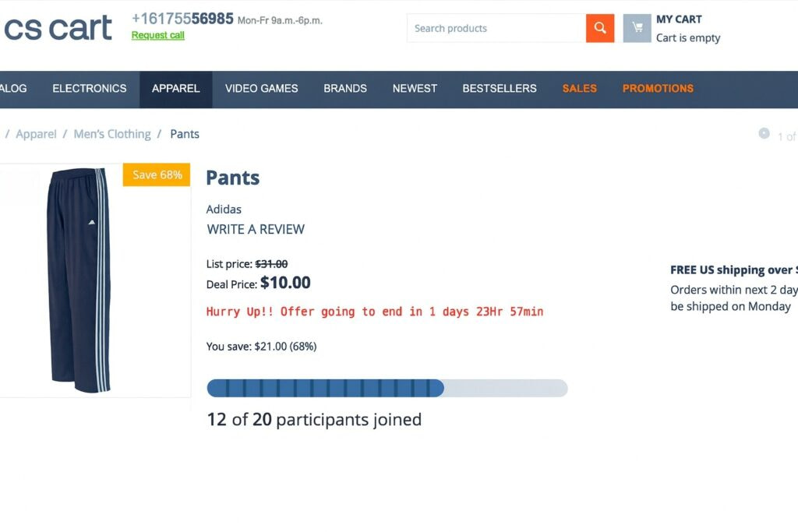The image size is (798, 532).
Task: View the Bestsellers menu item
Action: pyautogui.click(x=500, y=89)
